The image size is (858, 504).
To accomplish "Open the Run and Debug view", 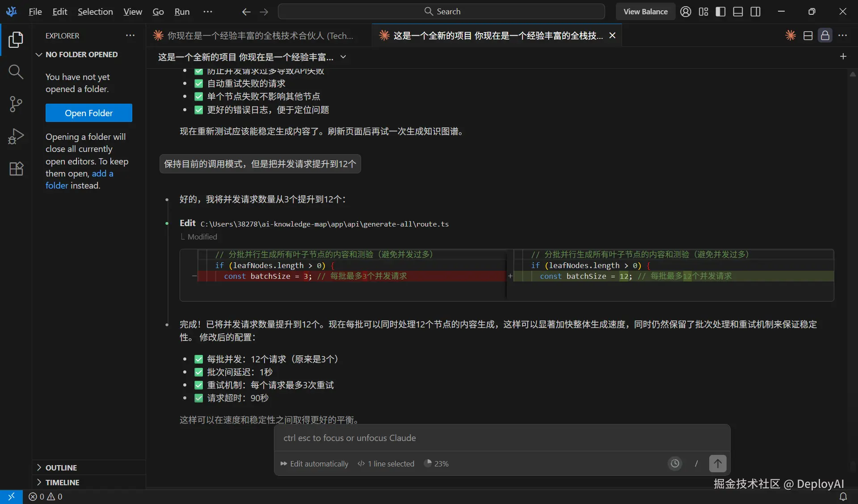I will (16, 136).
